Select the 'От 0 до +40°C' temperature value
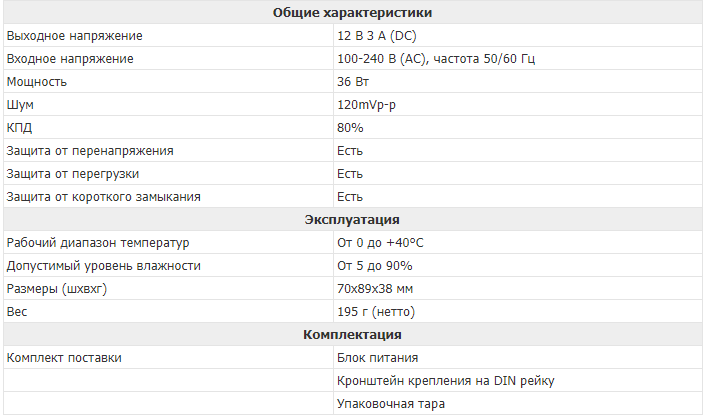 pos(380,243)
